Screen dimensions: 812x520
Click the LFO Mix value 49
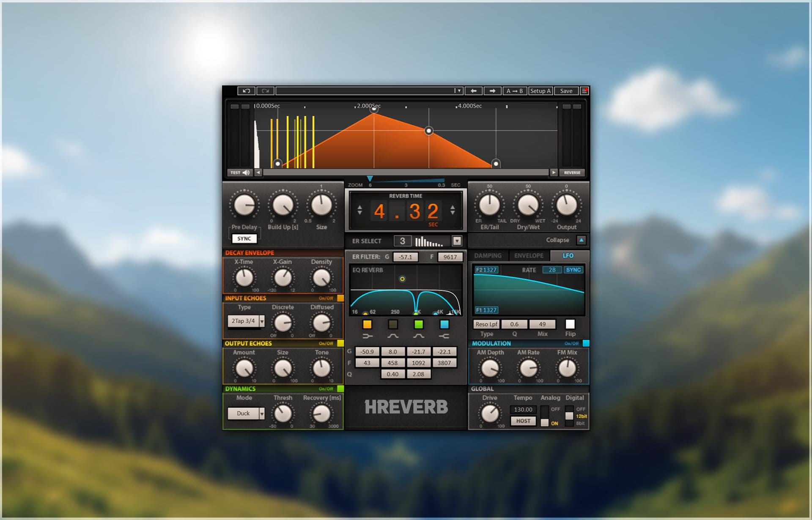click(542, 324)
